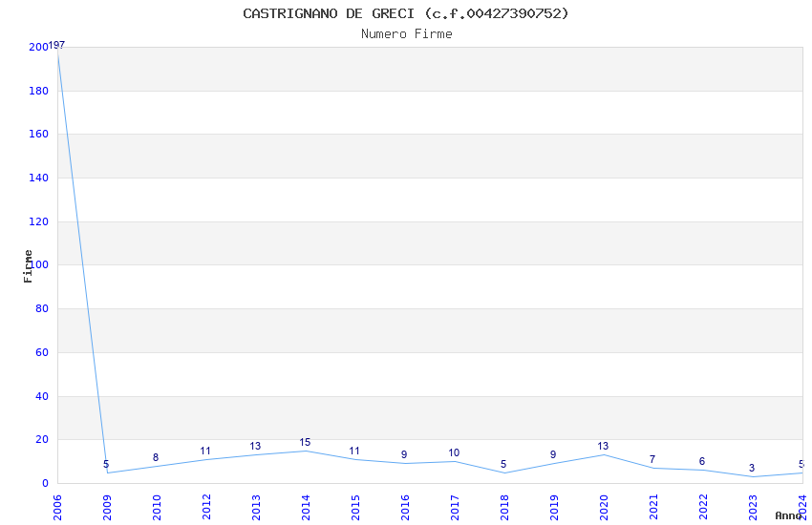Click the y-axis tick label 120
812x525 pixels.
(39, 221)
